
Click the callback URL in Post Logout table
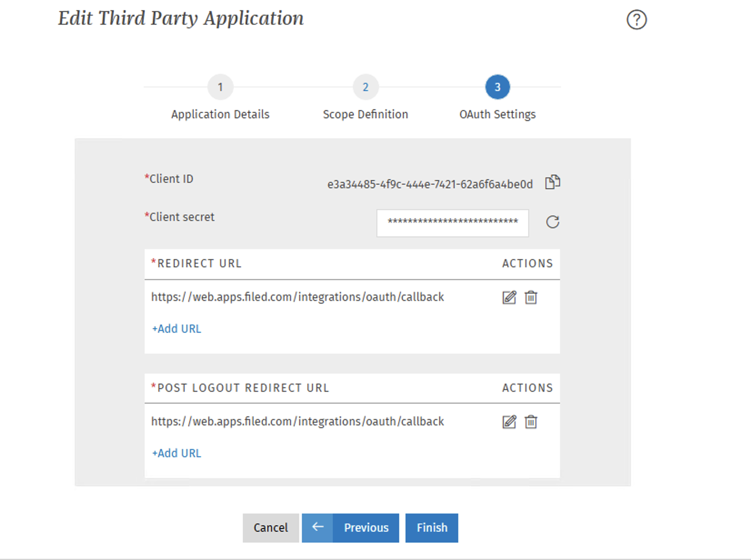pyautogui.click(x=297, y=421)
